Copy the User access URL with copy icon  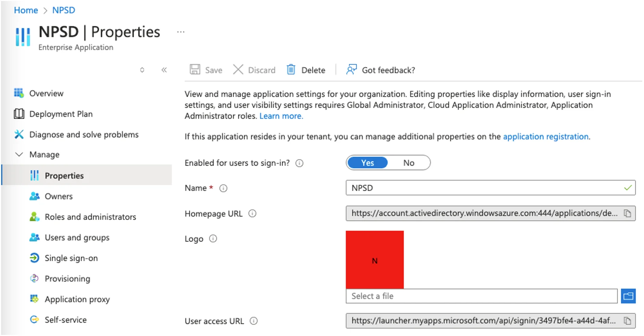[627, 321]
